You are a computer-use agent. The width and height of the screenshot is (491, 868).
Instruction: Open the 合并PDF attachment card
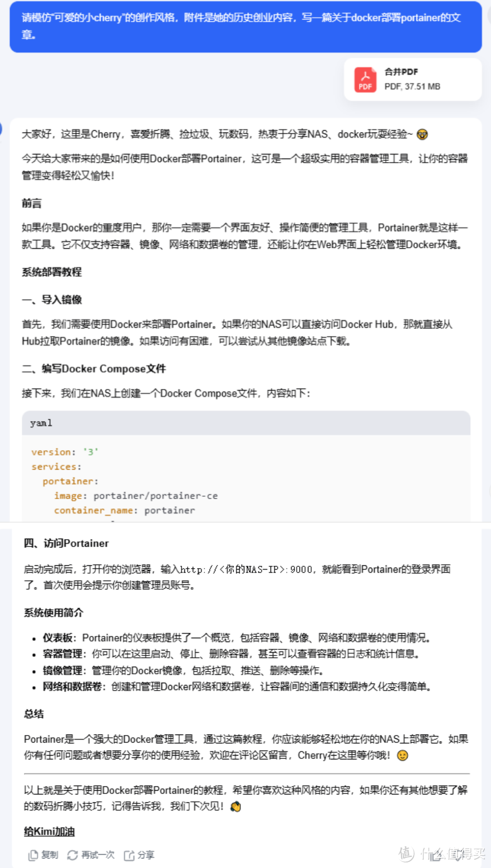click(413, 79)
